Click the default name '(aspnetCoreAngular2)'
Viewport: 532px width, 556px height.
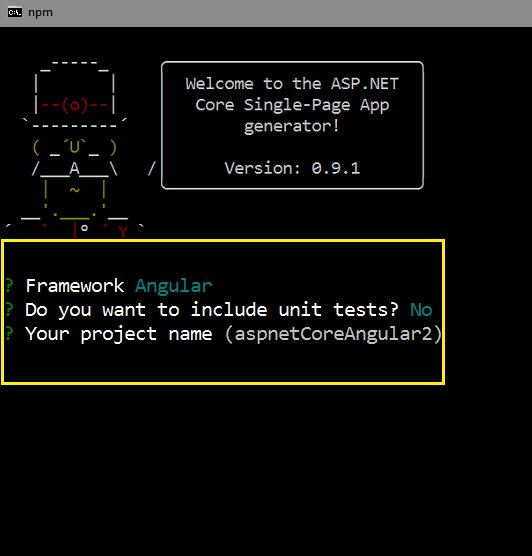333,334
